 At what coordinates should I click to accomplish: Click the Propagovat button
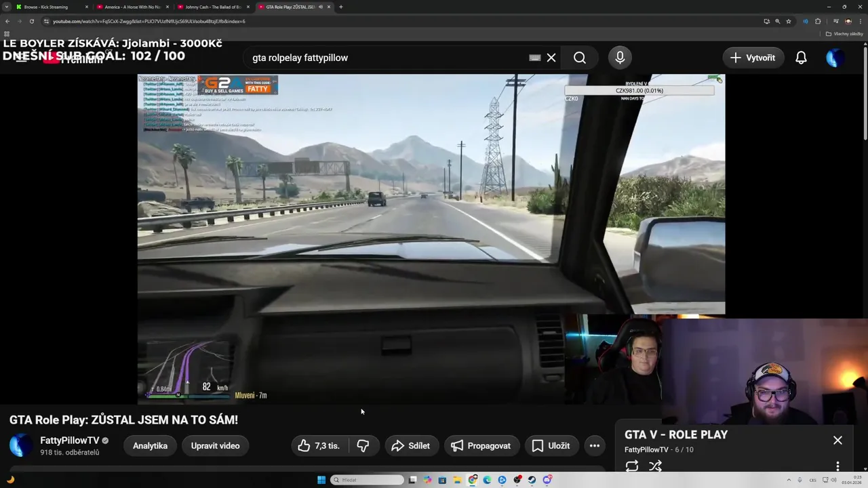point(481,445)
